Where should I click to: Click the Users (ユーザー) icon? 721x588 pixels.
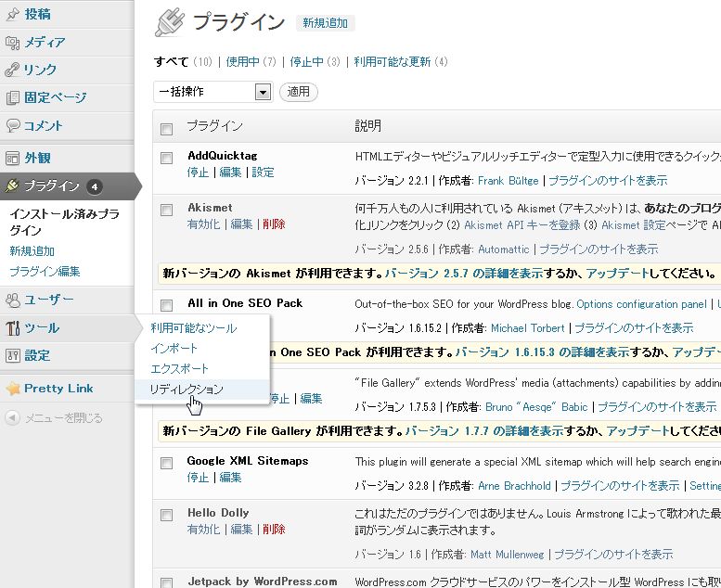(x=12, y=300)
